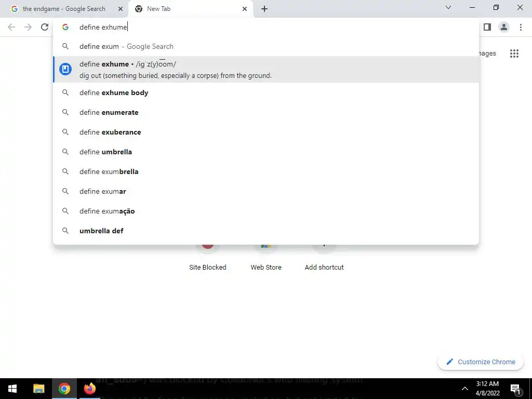532x399 pixels.
Task: Open the Images link
Action: click(x=487, y=54)
